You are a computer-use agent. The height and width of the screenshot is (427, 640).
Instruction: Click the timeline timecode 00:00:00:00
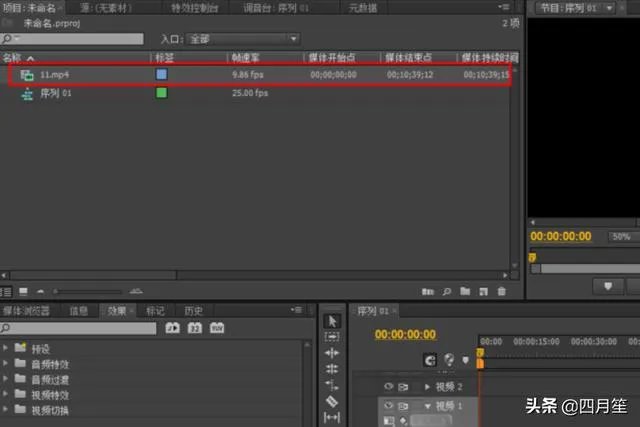tap(405, 334)
